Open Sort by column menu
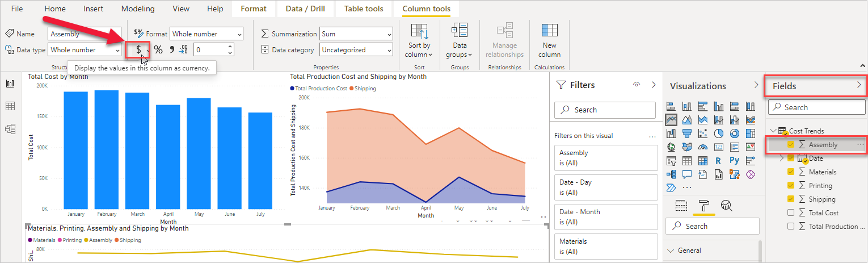868x263 pixels. [419, 41]
